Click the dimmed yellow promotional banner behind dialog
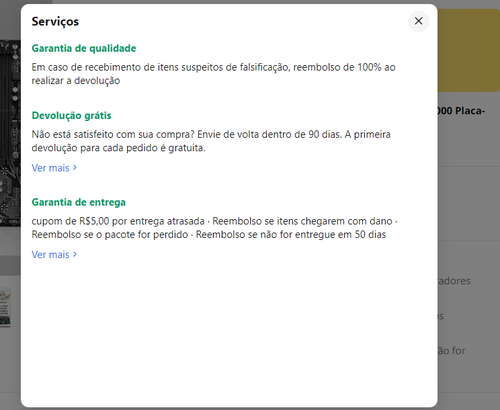Screen dimensions: 500x410 pyautogui.click(x=468, y=50)
